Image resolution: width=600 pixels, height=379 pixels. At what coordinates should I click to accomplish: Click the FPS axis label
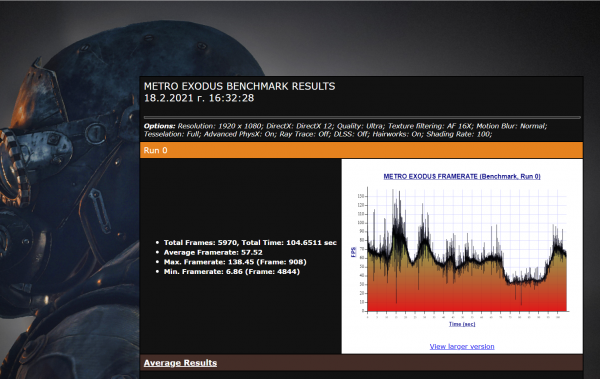pyautogui.click(x=354, y=252)
